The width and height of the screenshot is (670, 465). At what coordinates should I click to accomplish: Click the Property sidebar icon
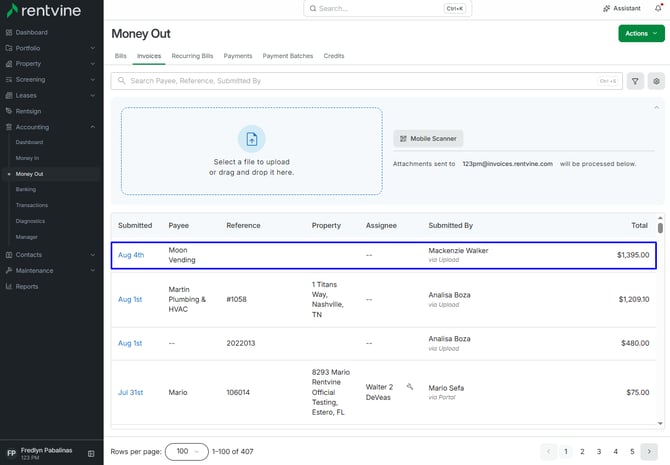9,64
